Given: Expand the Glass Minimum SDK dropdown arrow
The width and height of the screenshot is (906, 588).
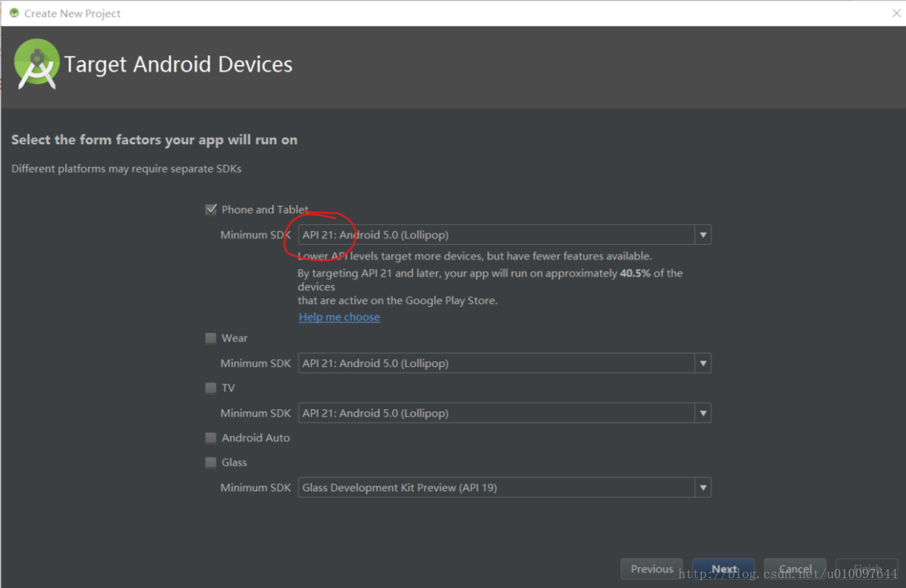Looking at the screenshot, I should click(x=702, y=488).
